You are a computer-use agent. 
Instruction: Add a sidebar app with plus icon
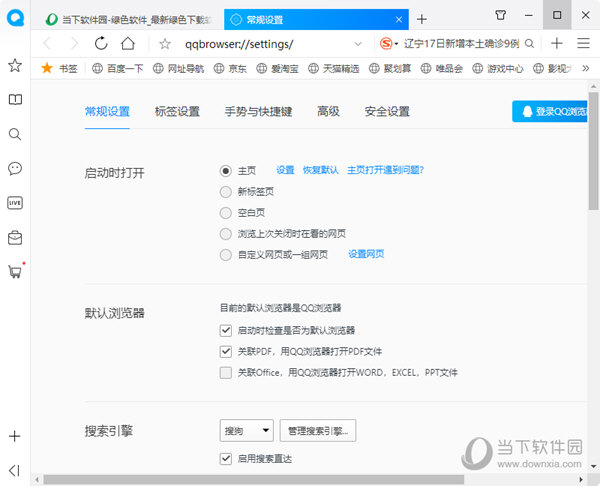pos(15,436)
